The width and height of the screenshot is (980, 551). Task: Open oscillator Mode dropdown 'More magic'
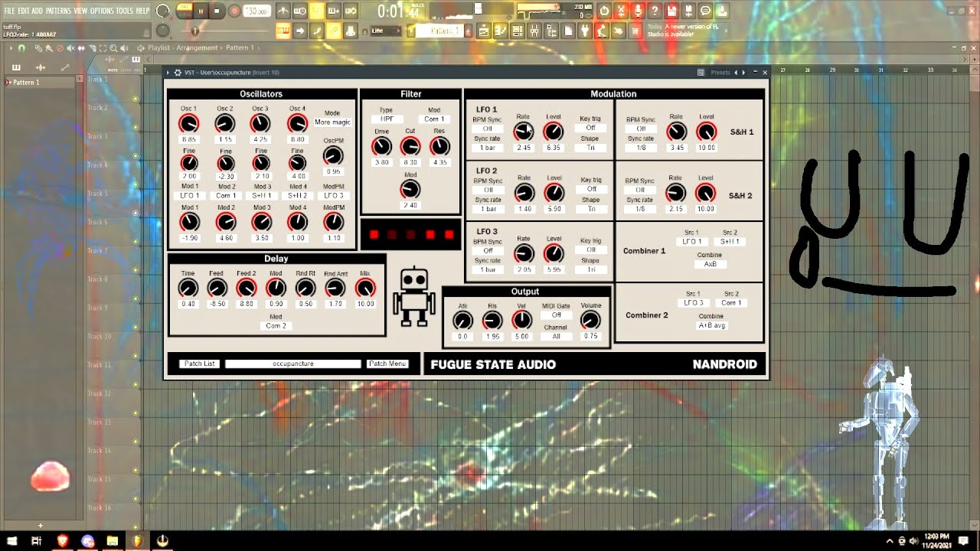click(x=332, y=122)
